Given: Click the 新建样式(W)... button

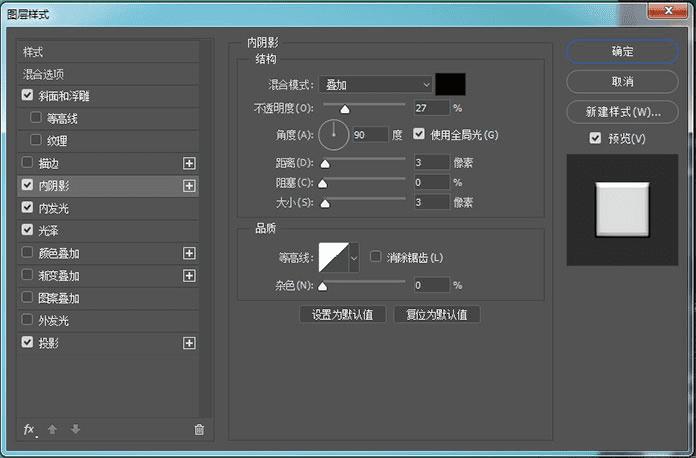Looking at the screenshot, I should click(x=622, y=112).
